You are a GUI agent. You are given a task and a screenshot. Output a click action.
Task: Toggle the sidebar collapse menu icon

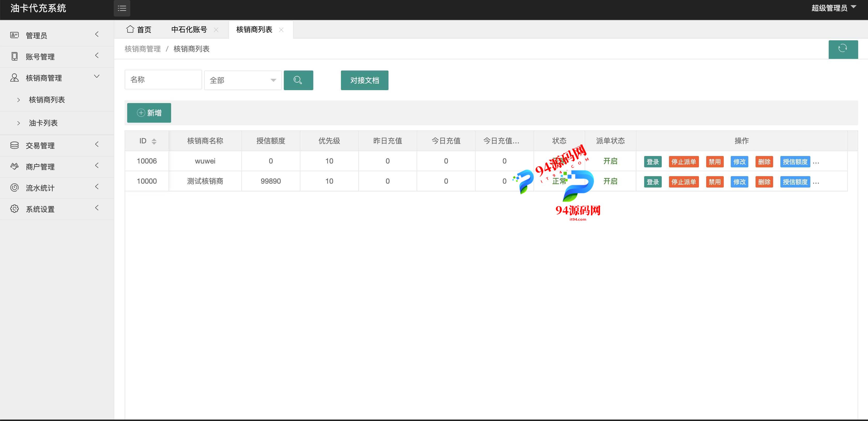point(122,9)
